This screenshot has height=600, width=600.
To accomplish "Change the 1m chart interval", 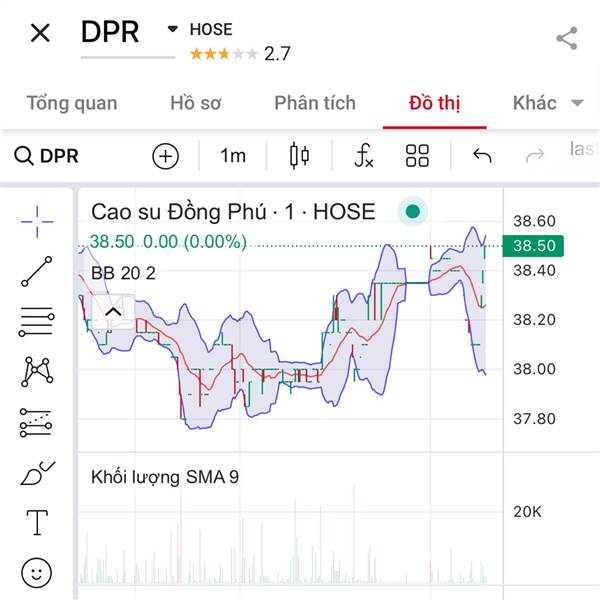I will tap(233, 156).
